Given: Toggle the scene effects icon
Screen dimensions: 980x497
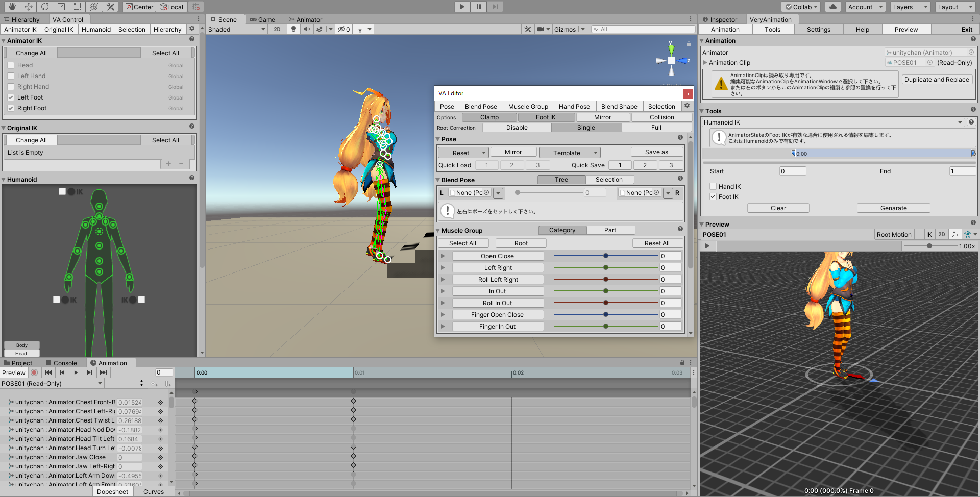Looking at the screenshot, I should tap(320, 29).
